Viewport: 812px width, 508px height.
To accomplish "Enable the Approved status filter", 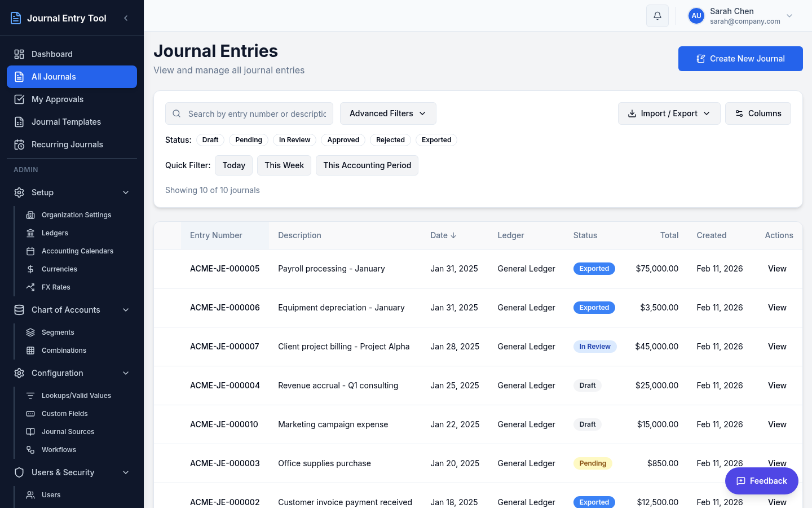I will pos(343,139).
